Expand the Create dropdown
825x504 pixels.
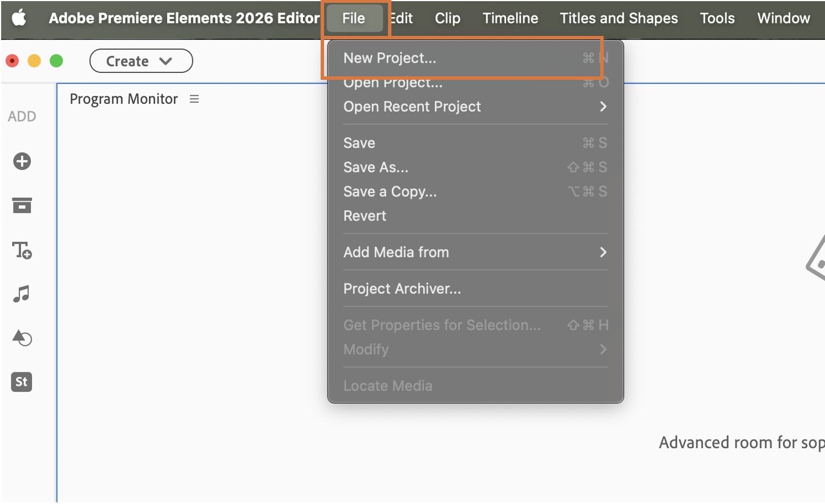point(141,61)
